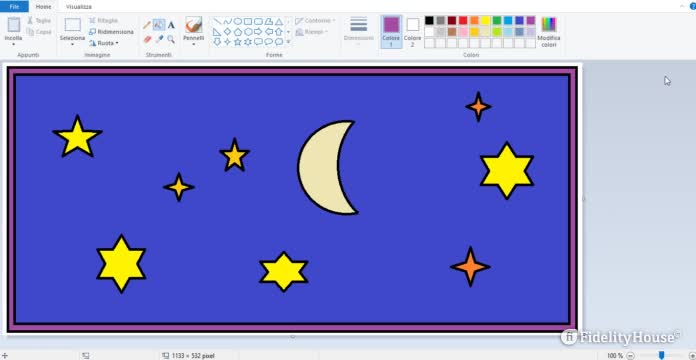The height and width of the screenshot is (360, 696).
Task: Open the Modifica colori editor
Action: [549, 32]
